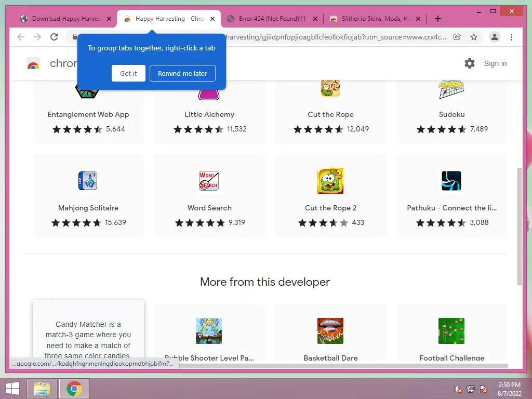
Task: Click the Word Search title
Action: point(209,208)
